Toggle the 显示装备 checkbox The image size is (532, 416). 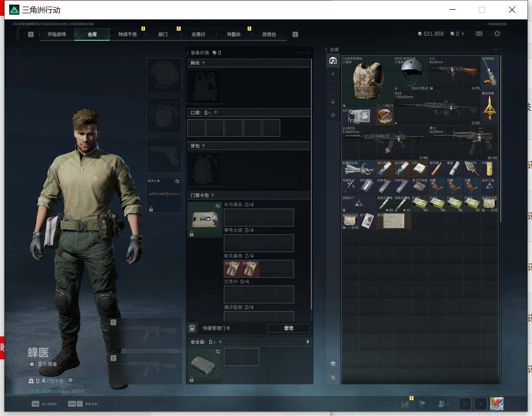click(32, 364)
